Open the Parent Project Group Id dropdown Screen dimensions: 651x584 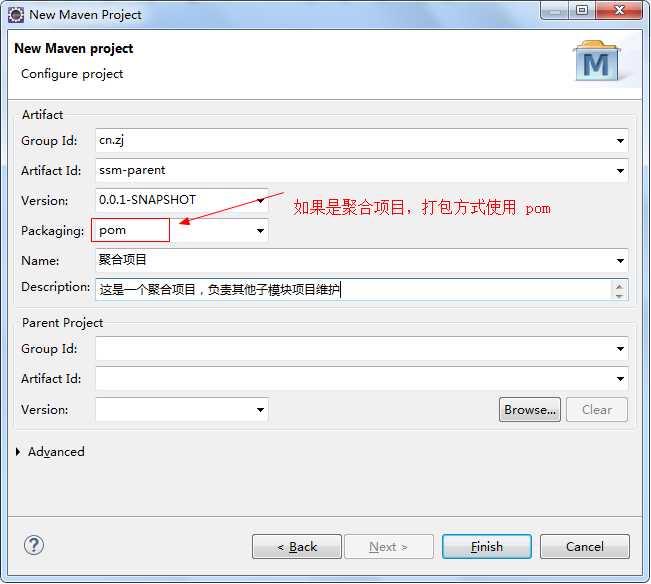(x=620, y=349)
